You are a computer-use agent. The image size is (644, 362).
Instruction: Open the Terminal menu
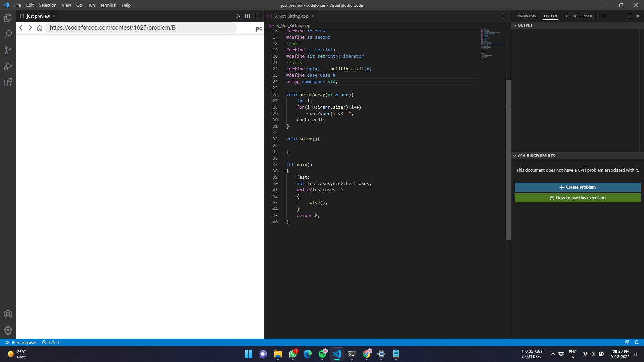108,5
